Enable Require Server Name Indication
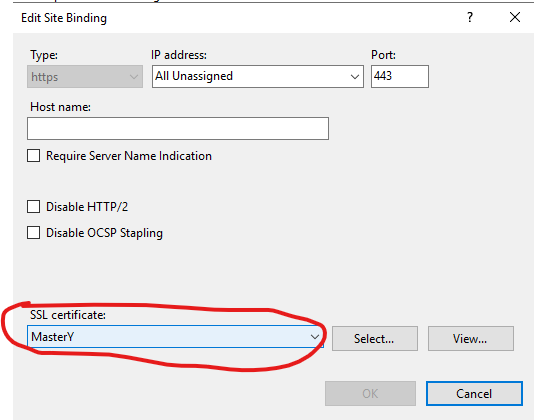Screen dimensions: 534x420 coord(33,156)
